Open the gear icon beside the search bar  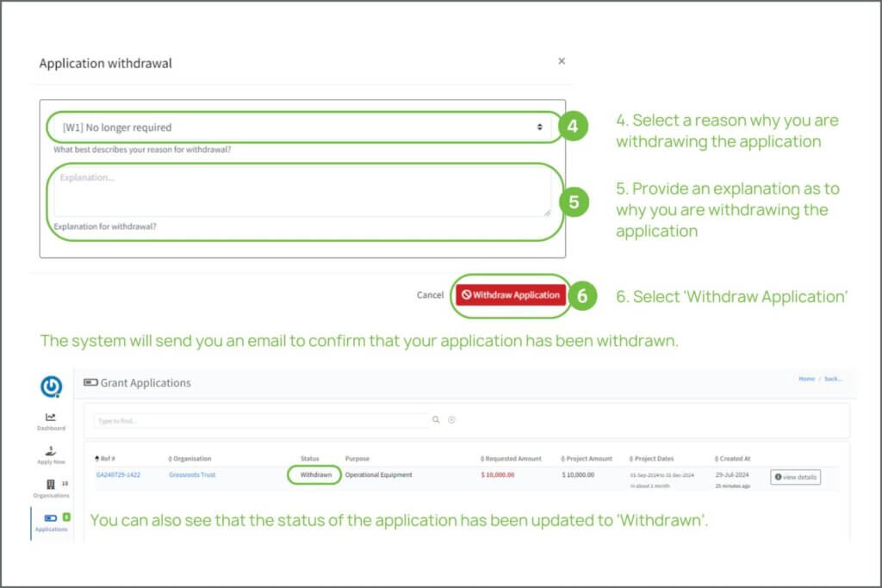coord(451,419)
